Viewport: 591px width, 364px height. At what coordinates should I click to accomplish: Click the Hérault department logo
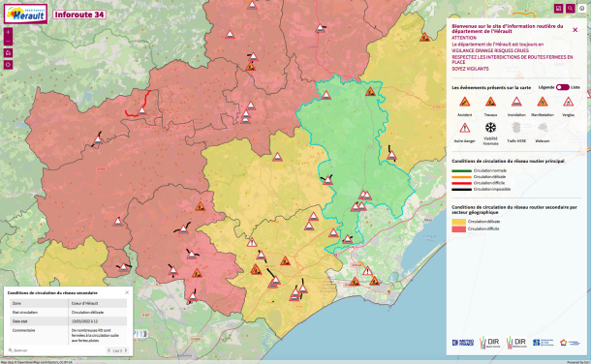click(25, 14)
